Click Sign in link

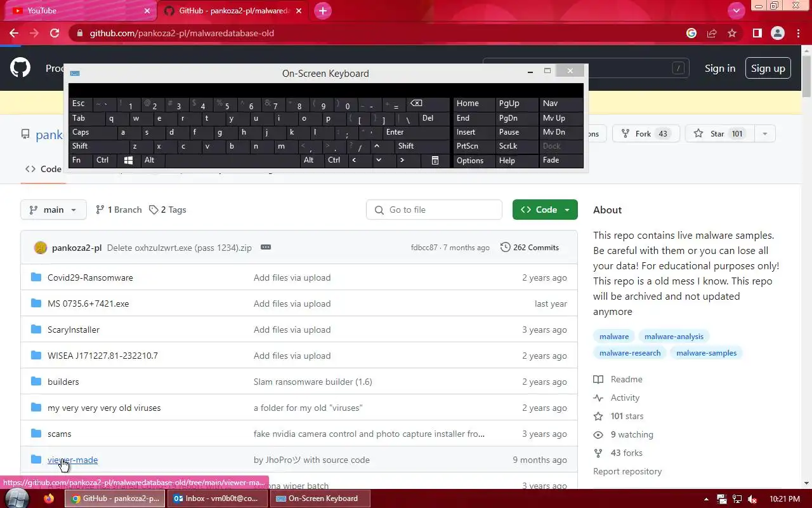(720, 68)
